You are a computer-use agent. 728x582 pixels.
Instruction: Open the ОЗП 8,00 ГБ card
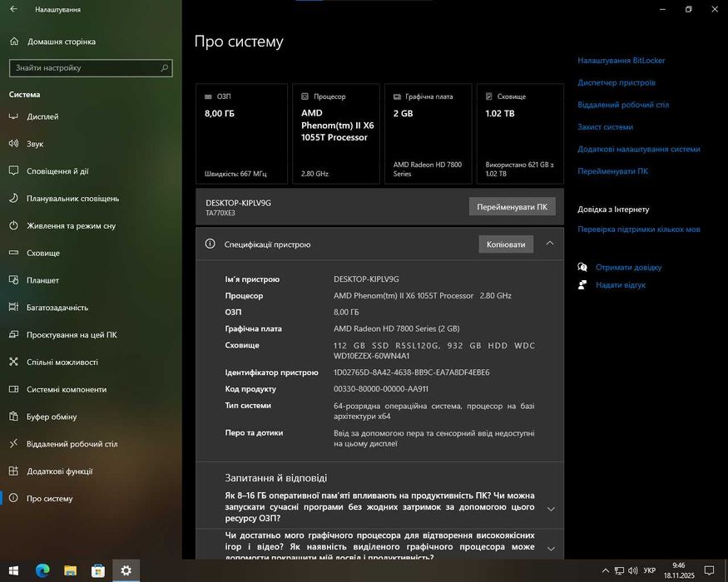coord(241,134)
